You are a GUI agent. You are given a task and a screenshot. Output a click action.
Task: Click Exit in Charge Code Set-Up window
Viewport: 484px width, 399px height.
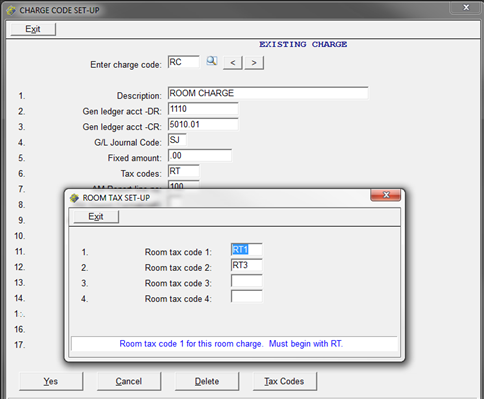tap(33, 29)
